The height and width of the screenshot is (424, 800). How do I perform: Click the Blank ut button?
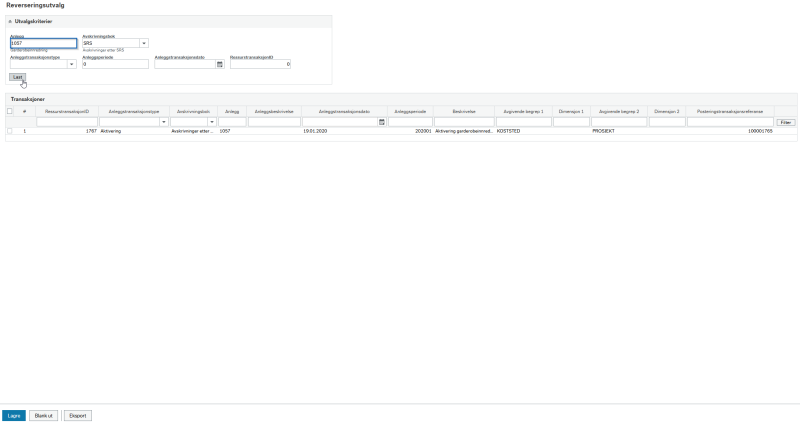click(x=43, y=416)
